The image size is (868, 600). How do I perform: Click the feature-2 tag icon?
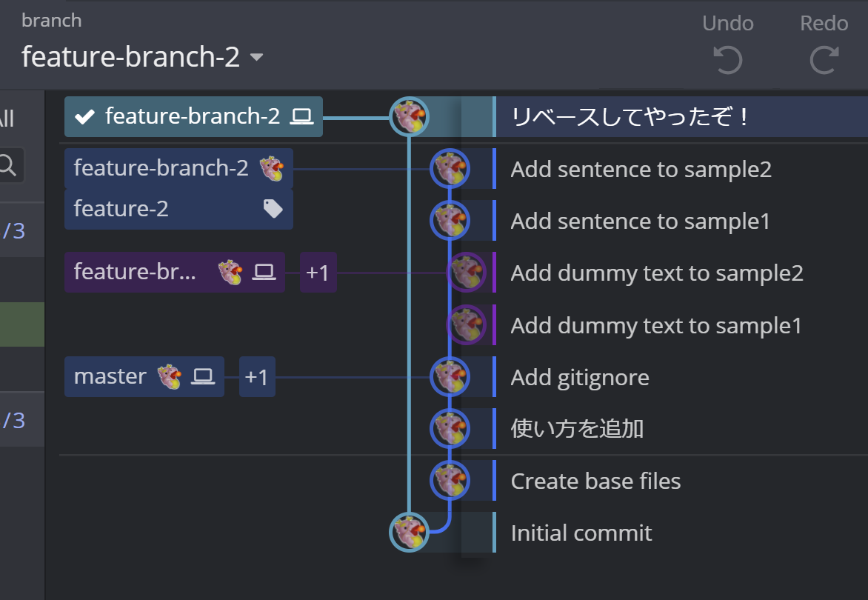pyautogui.click(x=273, y=210)
